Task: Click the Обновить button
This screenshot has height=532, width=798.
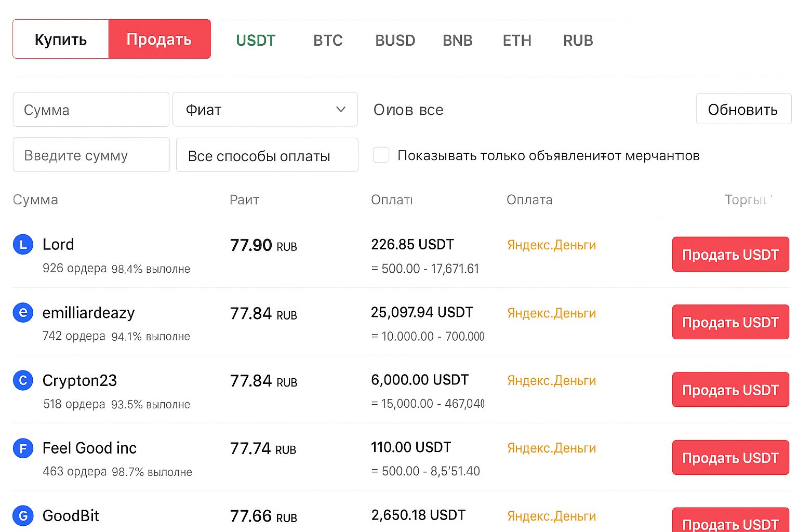Action: coord(743,109)
